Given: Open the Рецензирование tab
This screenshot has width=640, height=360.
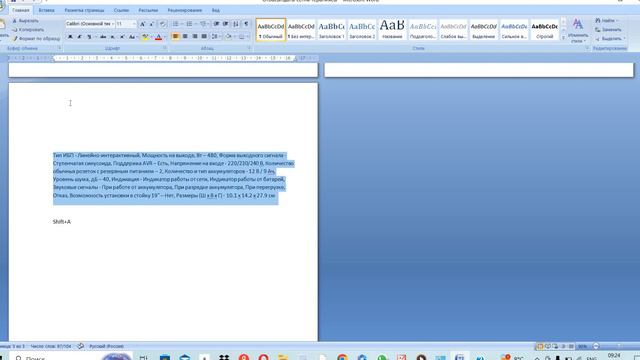Looking at the screenshot, I should (x=184, y=10).
